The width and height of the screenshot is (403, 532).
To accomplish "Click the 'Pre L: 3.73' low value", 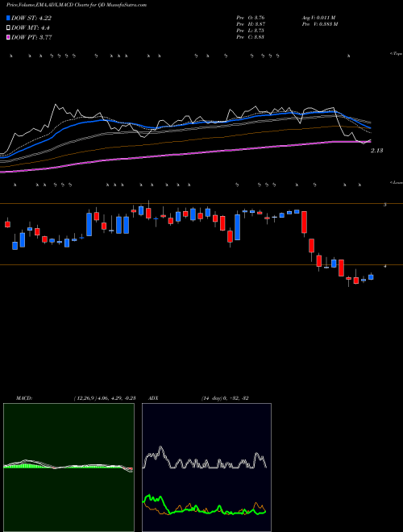I will [251, 31].
